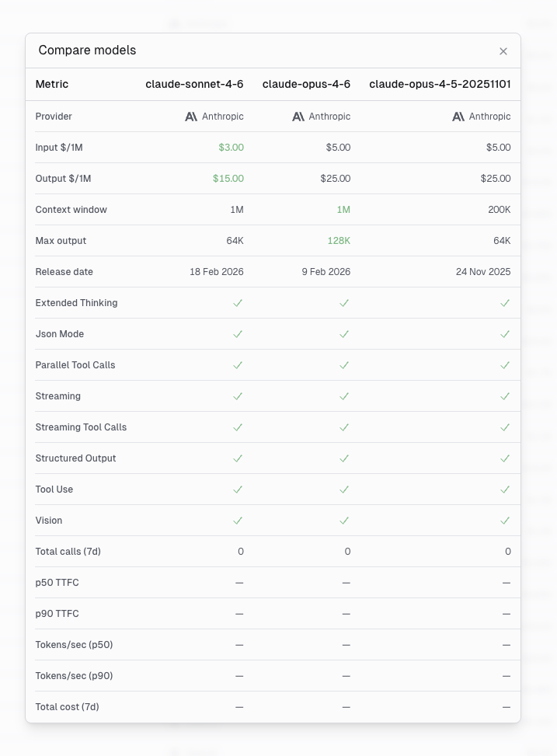Click the Tokens/sec (p90) row label
Viewport: 557px width, 756px height.
74,676
